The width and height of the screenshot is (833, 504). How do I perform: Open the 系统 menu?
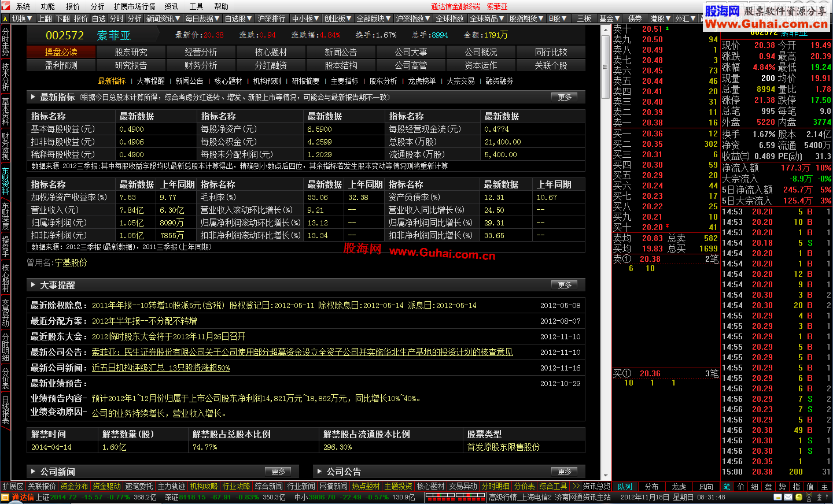[23, 6]
